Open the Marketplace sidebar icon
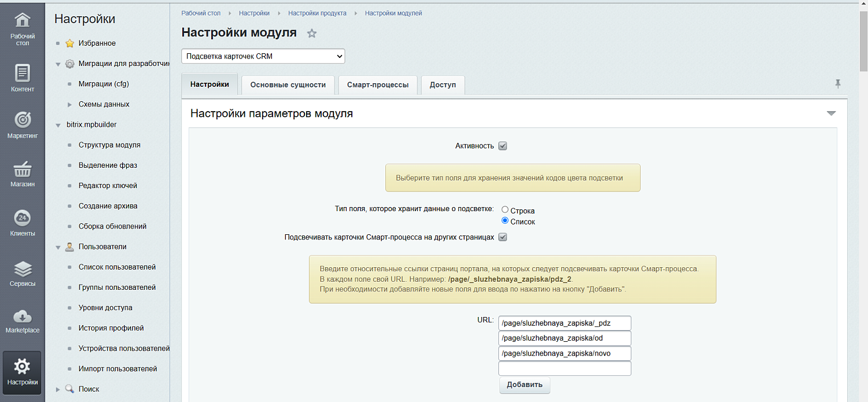This screenshot has height=402, width=868. (x=22, y=317)
